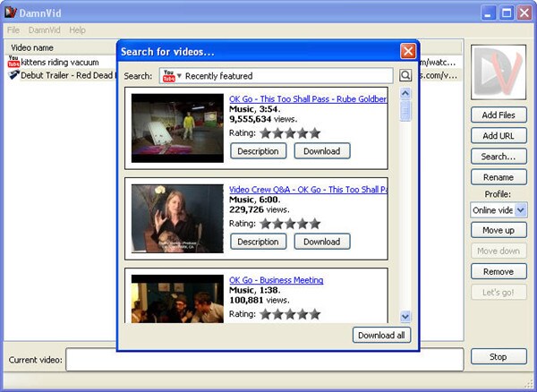The height and width of the screenshot is (392, 537).
Task: Click the Remove button
Action: [x=499, y=272]
